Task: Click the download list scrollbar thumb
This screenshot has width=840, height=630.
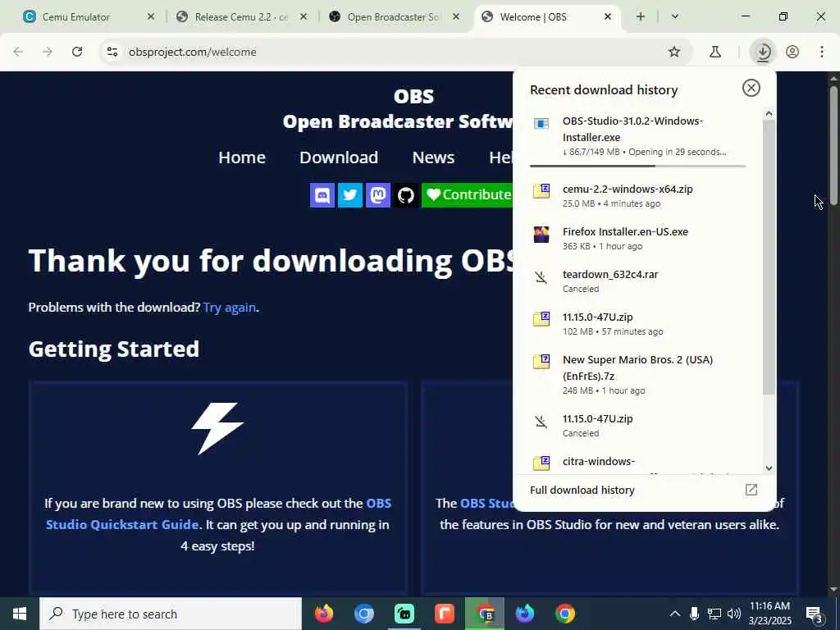Action: 769,257
